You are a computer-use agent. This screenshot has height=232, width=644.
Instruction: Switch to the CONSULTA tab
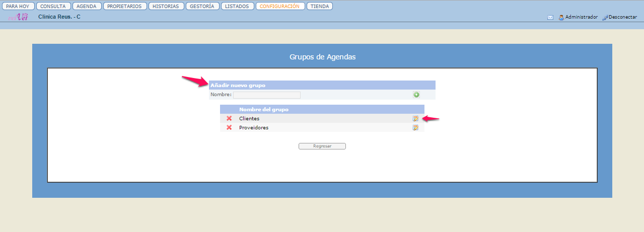click(x=53, y=7)
